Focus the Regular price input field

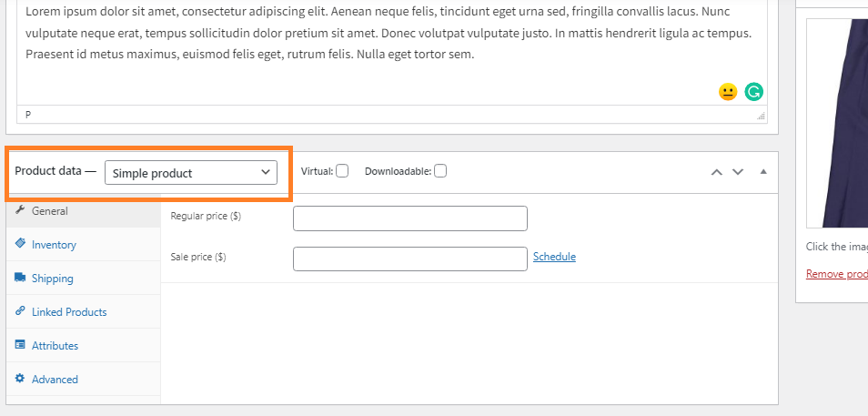coord(410,218)
